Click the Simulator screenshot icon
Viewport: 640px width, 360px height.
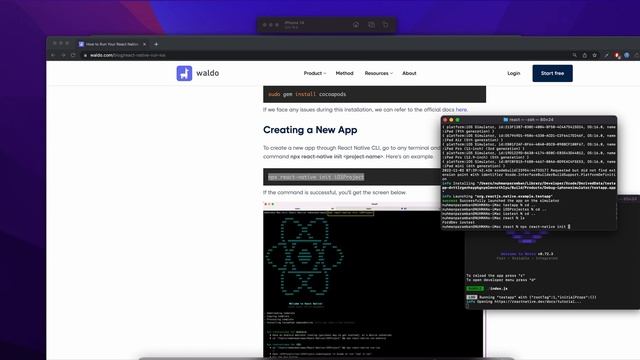(371, 25)
